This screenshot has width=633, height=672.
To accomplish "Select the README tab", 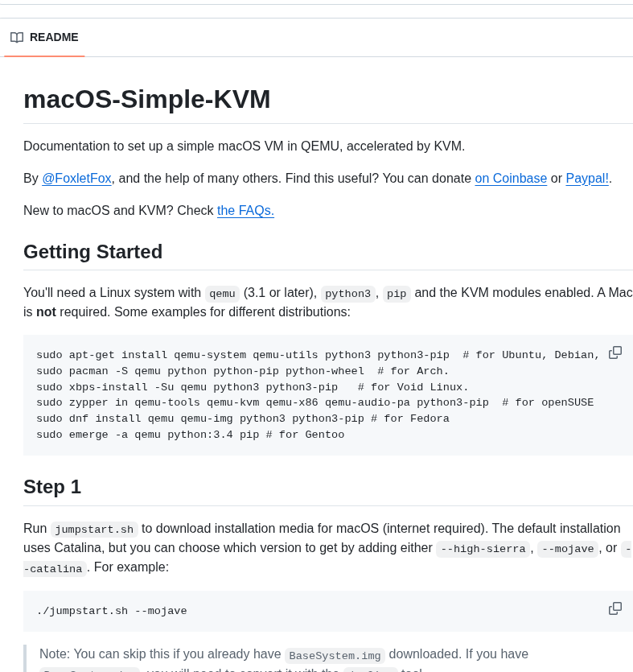I will pos(44,37).
